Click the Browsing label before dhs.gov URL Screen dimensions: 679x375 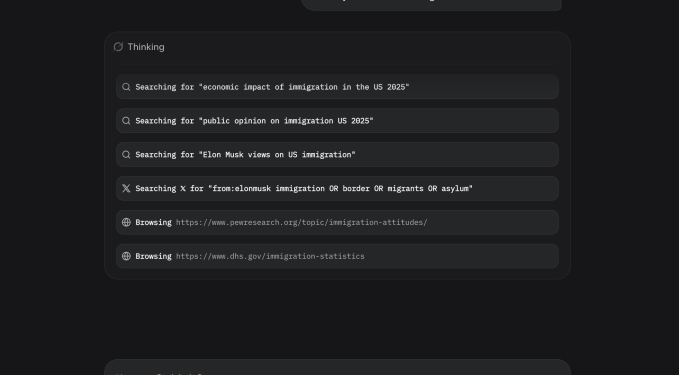click(153, 256)
